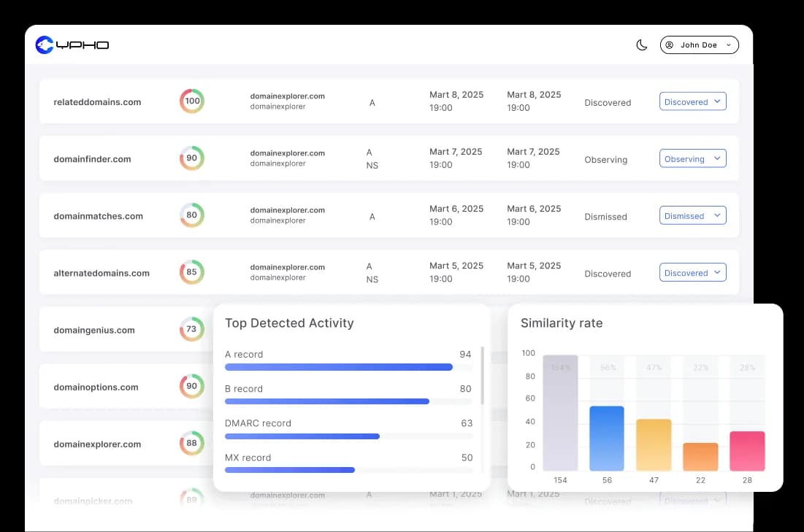This screenshot has width=804, height=532.
Task: Click score gauge 100 for relateddomains.com
Action: (x=192, y=101)
